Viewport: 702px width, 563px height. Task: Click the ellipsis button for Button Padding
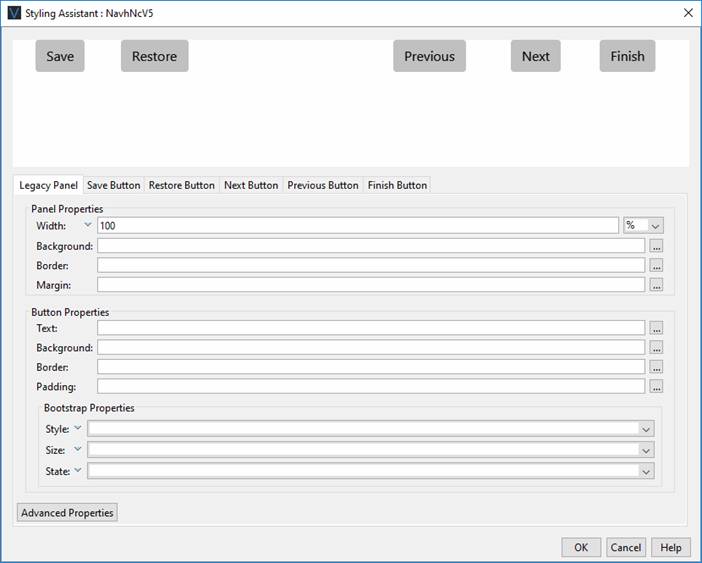656,386
